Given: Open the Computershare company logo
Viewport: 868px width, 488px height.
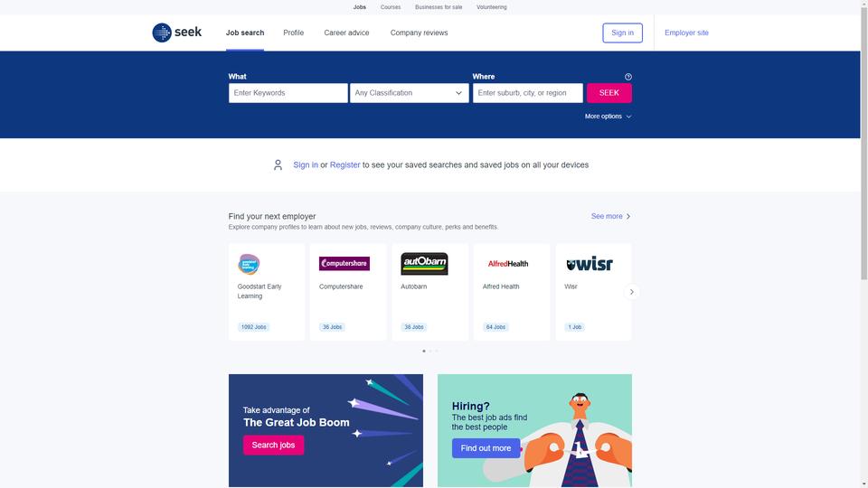Looking at the screenshot, I should point(344,263).
